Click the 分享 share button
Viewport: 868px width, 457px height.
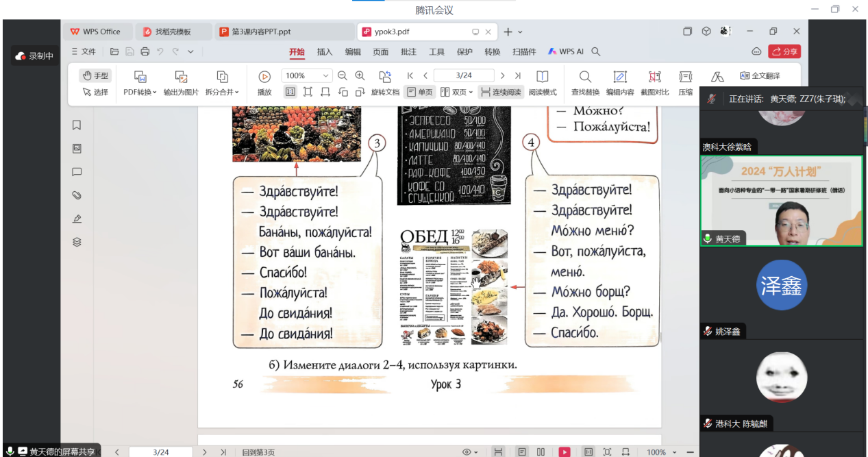(784, 51)
